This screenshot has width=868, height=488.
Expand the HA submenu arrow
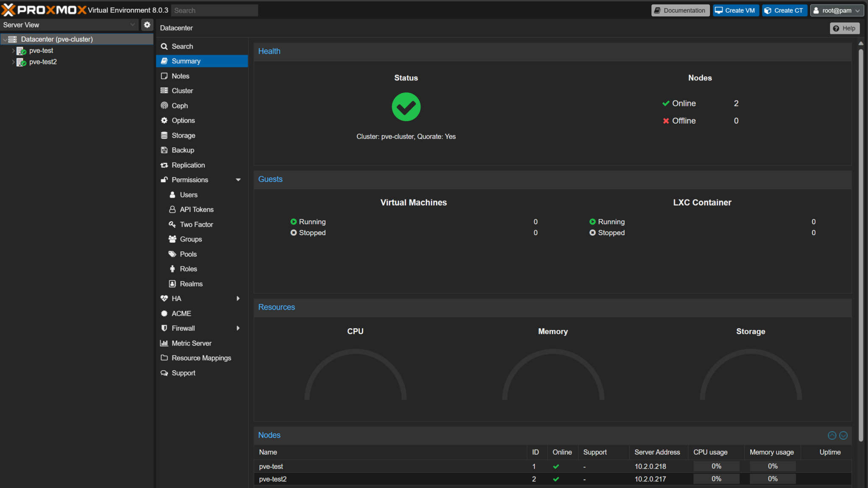[238, 299]
